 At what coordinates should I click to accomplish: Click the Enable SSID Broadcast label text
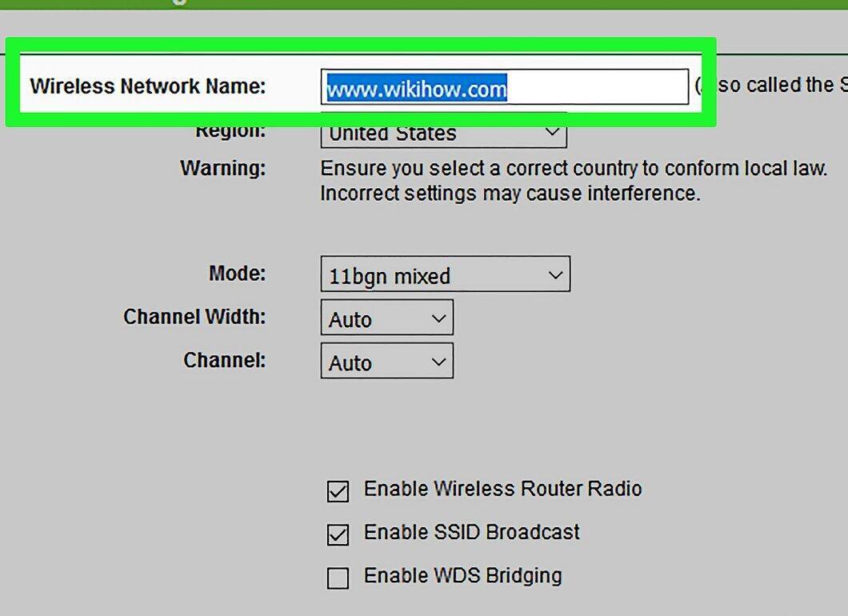coord(471,532)
